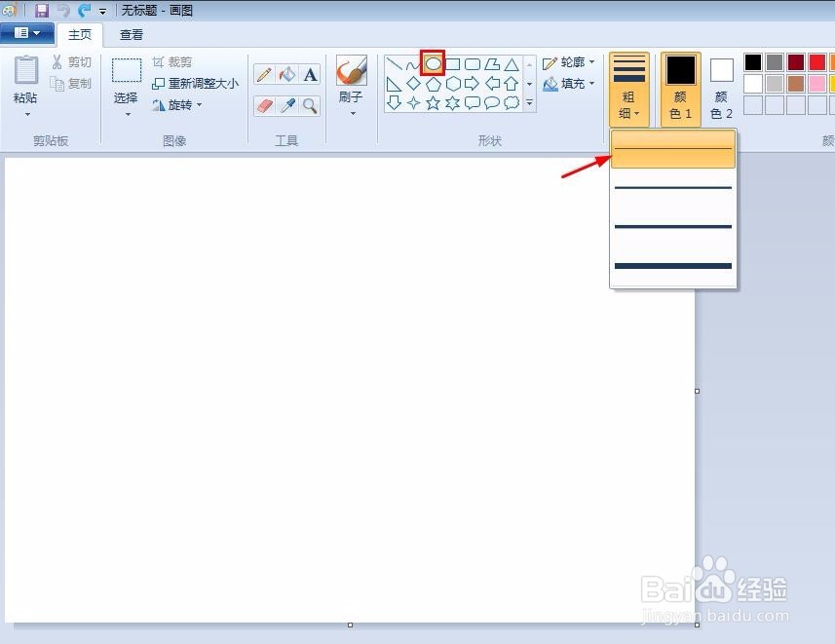Image resolution: width=835 pixels, height=644 pixels.
Task: Select the five-pointed star shape
Action: tap(433, 102)
